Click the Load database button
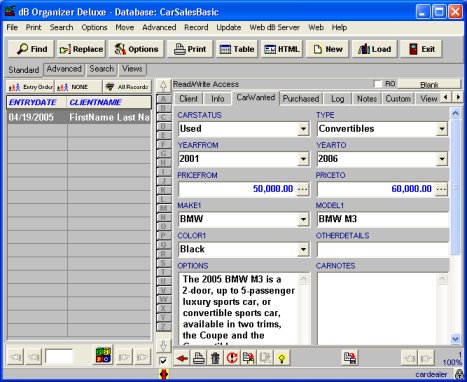The height and width of the screenshot is (382, 467). [374, 49]
